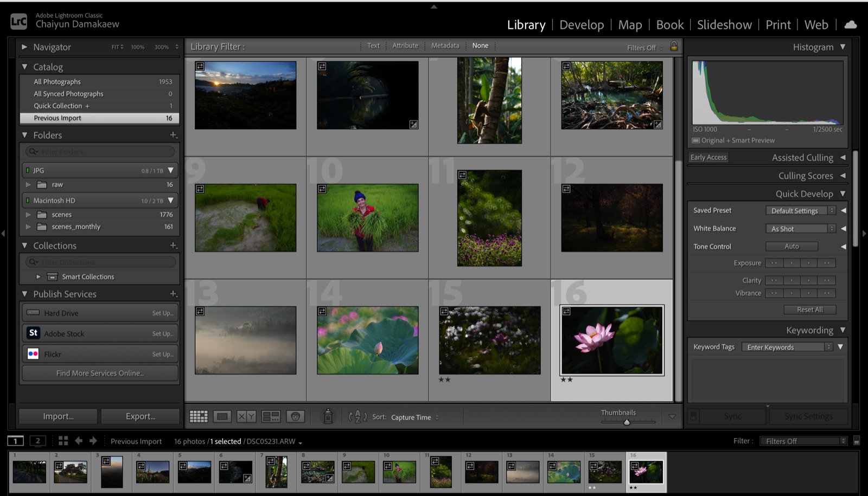Open Survey view
Image resolution: width=868 pixels, height=496 pixels.
[x=271, y=416]
